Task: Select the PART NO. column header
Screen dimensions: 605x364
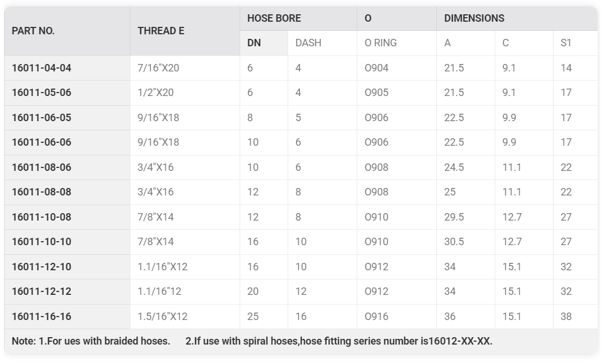Action: 67,31
